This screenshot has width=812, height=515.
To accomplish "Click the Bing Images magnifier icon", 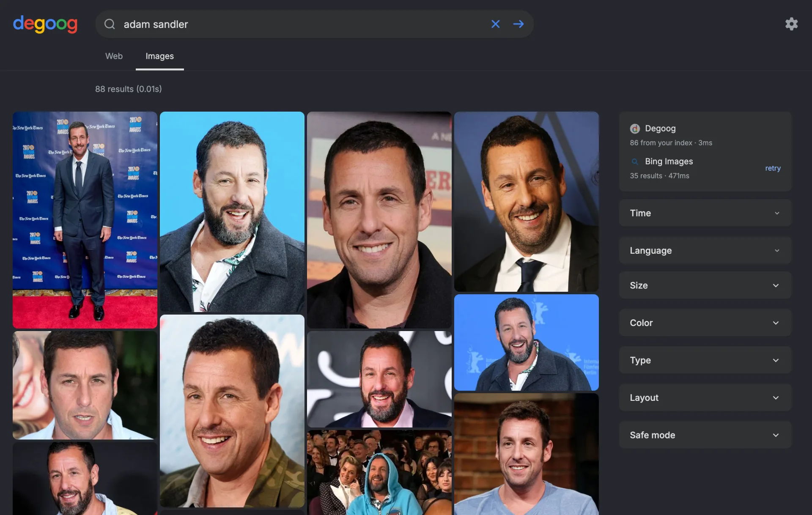I will 635,162.
